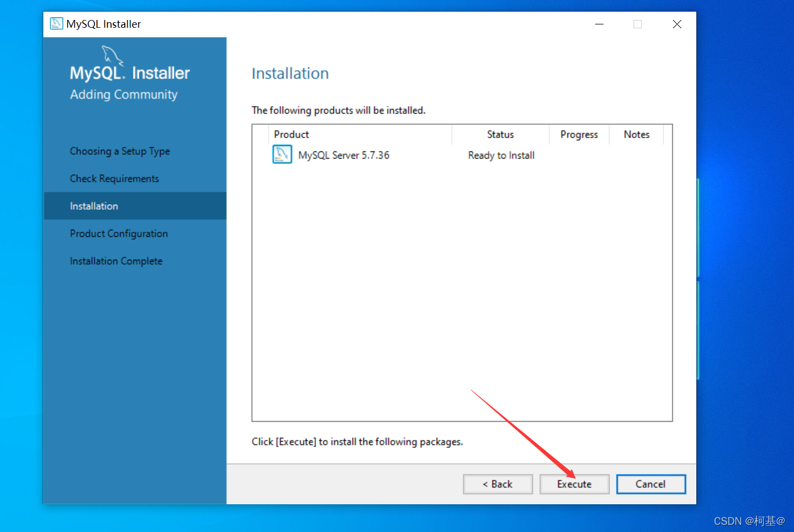Open the Product Configuration step
Viewport: 794px width, 532px height.
[x=119, y=234]
